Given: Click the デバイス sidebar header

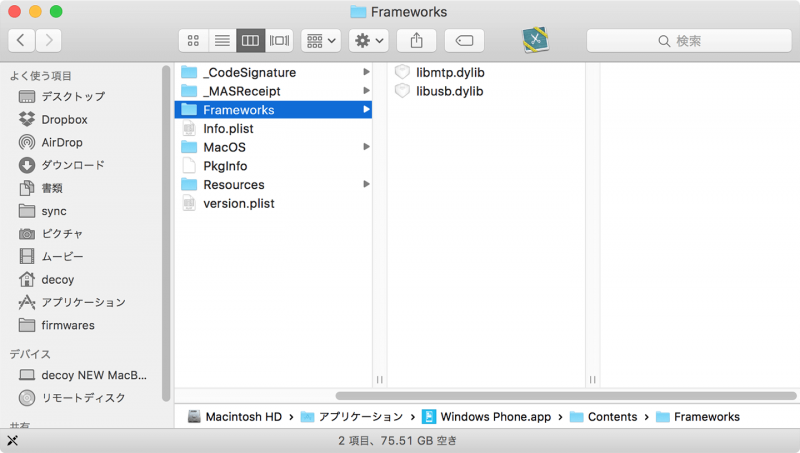Looking at the screenshot, I should tap(30, 354).
